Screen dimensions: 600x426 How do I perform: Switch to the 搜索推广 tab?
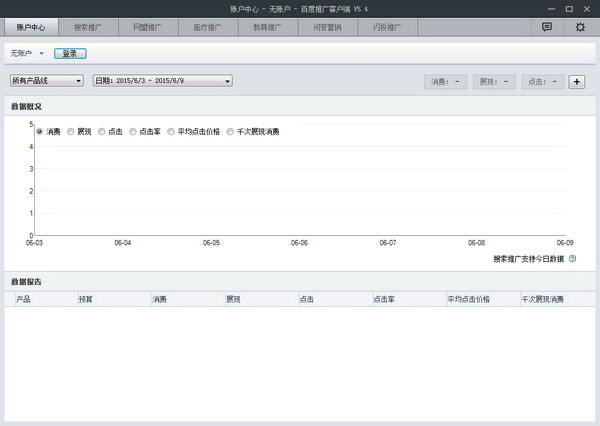pos(90,27)
